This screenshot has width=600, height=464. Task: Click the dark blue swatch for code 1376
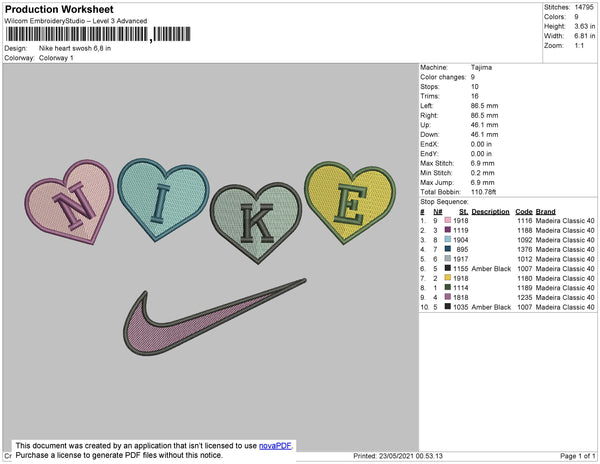click(448, 249)
